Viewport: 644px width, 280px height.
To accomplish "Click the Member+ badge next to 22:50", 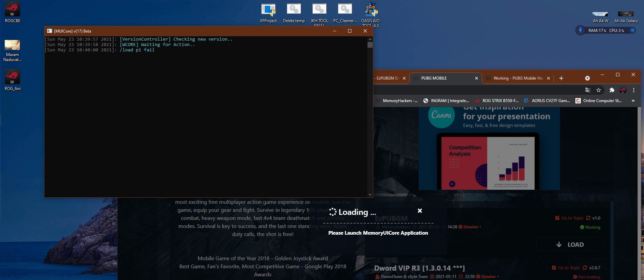I will pyautogui.click(x=488, y=277).
